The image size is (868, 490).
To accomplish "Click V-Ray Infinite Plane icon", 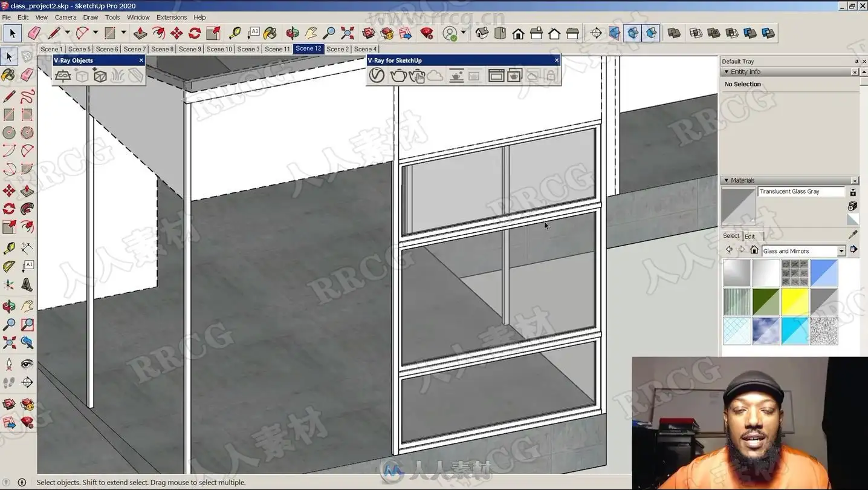I will pyautogui.click(x=63, y=76).
